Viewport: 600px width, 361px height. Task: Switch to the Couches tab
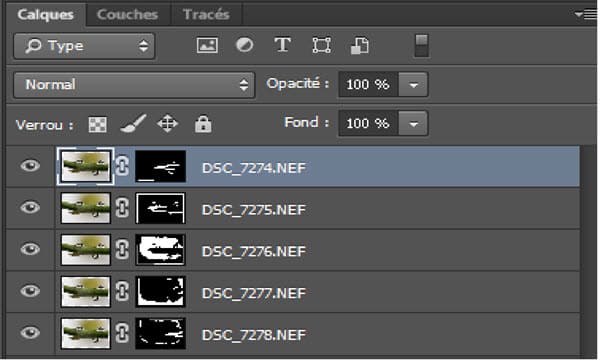tap(127, 15)
